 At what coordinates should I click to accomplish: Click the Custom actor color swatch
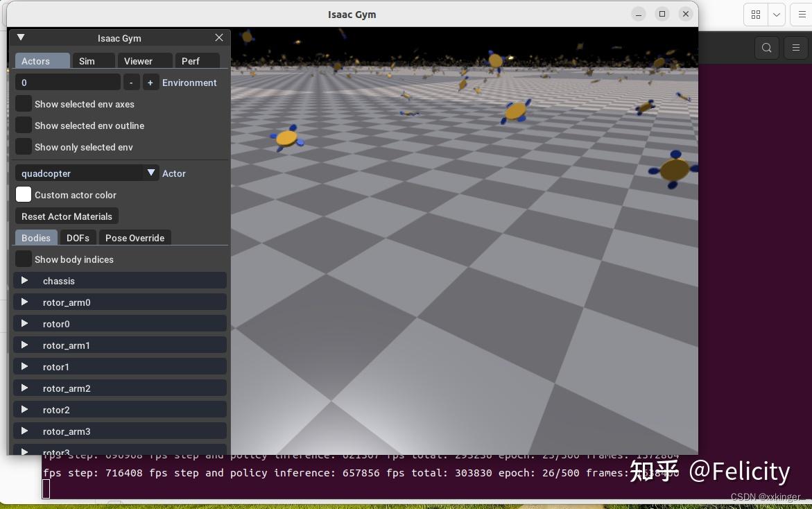pos(24,195)
